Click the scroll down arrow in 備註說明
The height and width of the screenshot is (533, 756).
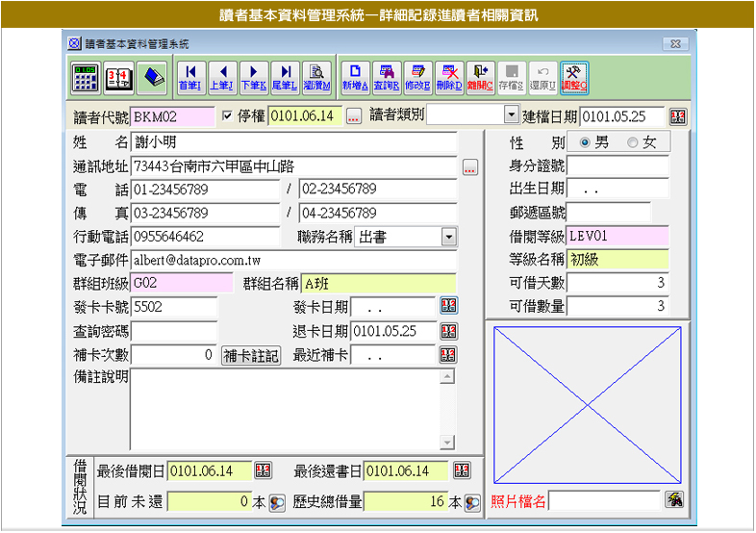tap(446, 442)
